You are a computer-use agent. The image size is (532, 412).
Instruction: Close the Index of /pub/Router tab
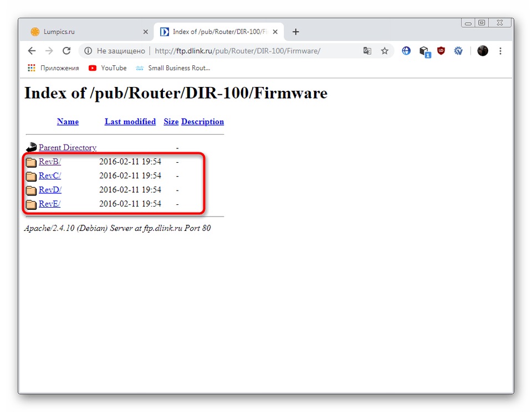point(275,32)
